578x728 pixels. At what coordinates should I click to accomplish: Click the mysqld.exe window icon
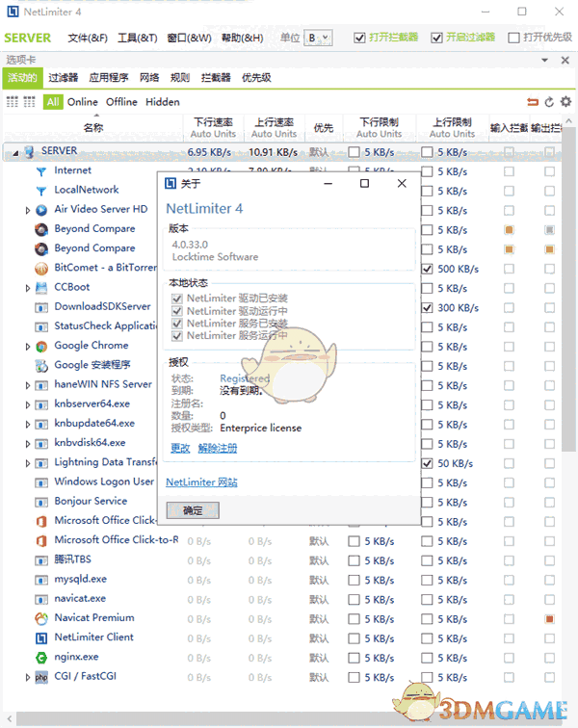point(41,580)
